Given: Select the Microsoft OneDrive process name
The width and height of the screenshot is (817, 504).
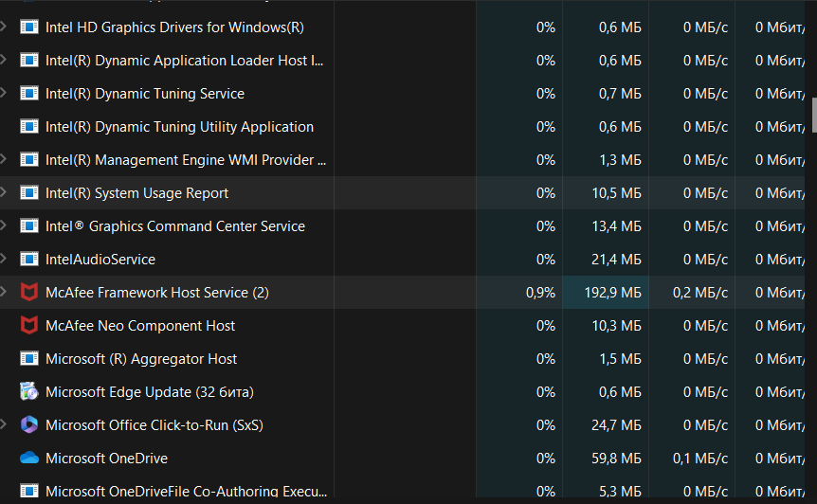Looking at the screenshot, I should [x=106, y=459].
